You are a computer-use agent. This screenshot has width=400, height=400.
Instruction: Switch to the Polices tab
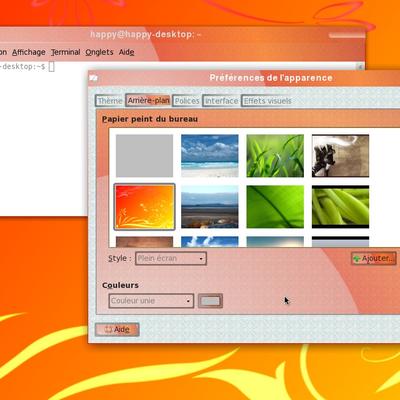(x=187, y=101)
